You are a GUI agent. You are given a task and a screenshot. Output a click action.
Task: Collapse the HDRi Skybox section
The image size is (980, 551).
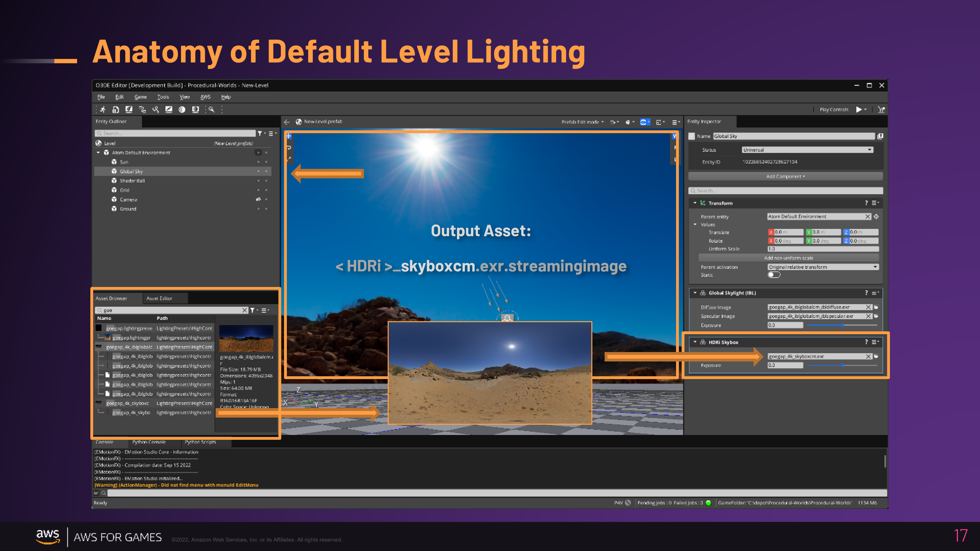(695, 342)
